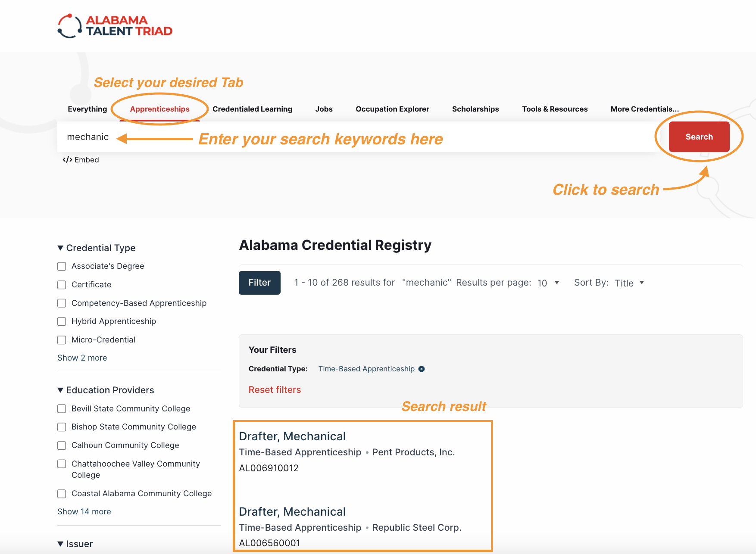Screen dimensions: 756x554
Task: Switch to the Jobs tab
Action: pos(324,109)
